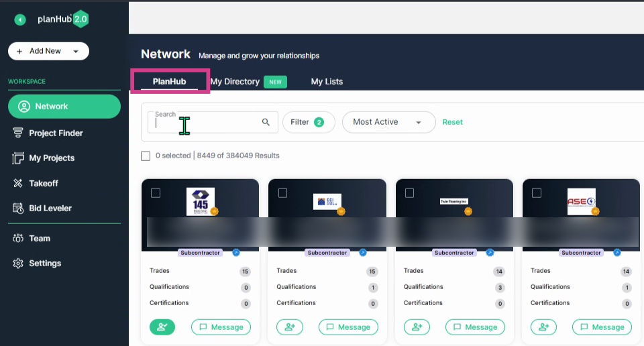Click the planHub 2.0 logo
Screen dimensions: 644x346
(63, 19)
